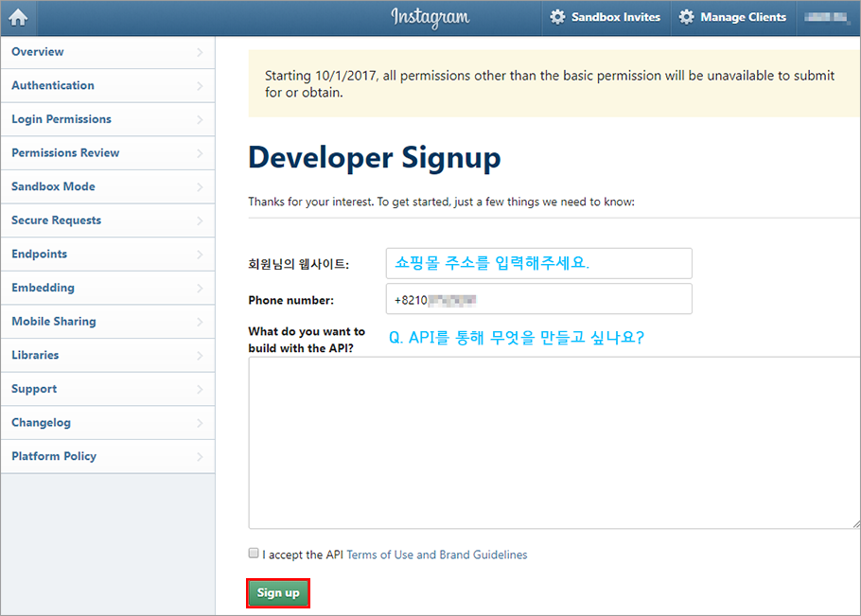Viewport: 861px width, 616px height.
Task: Open the Overview sidebar section
Action: click(108, 52)
